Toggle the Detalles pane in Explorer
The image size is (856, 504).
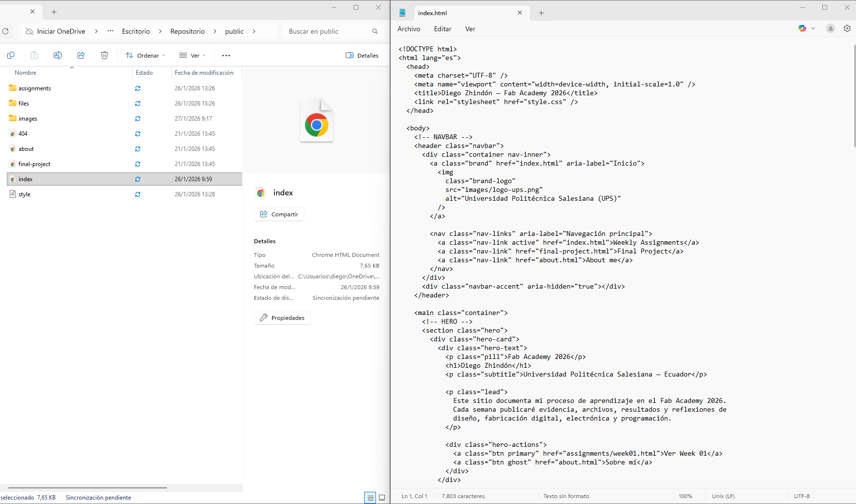click(362, 55)
